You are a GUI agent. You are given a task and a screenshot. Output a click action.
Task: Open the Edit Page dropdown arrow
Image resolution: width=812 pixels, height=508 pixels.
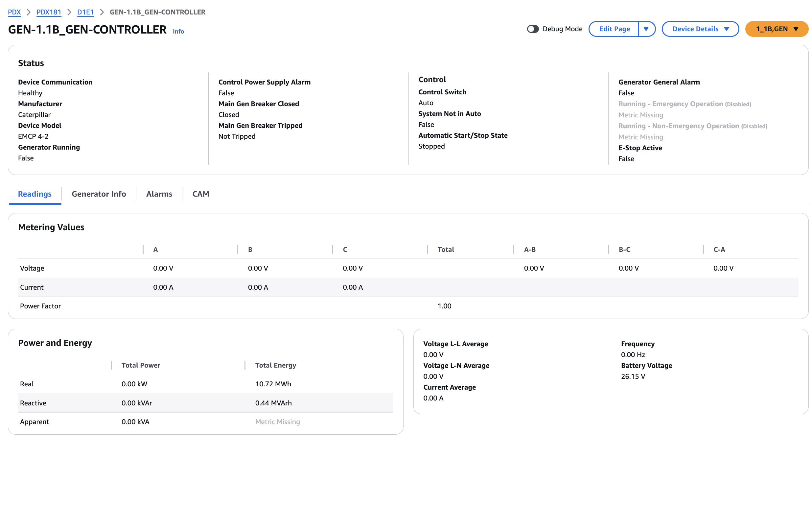646,29
